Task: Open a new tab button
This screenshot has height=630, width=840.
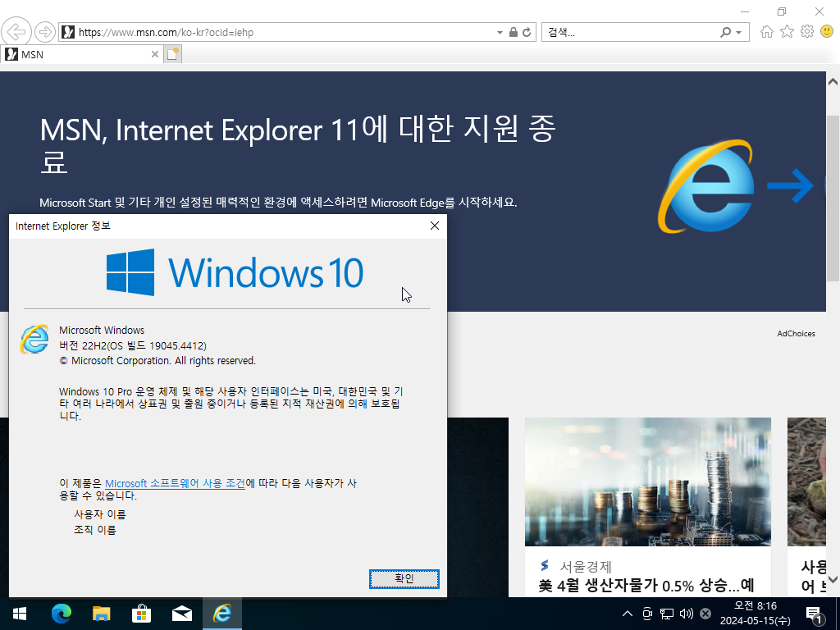Action: point(172,54)
